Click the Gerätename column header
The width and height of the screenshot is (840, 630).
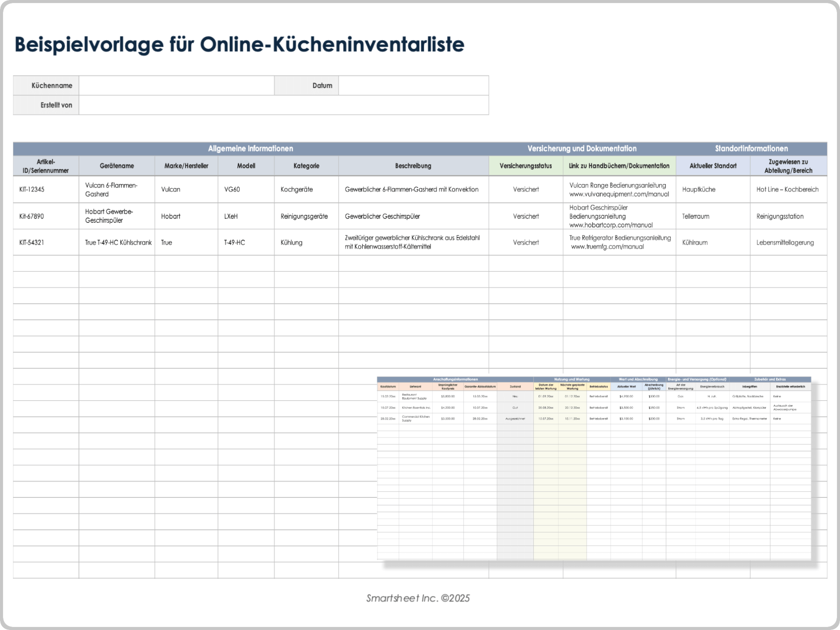(x=117, y=166)
